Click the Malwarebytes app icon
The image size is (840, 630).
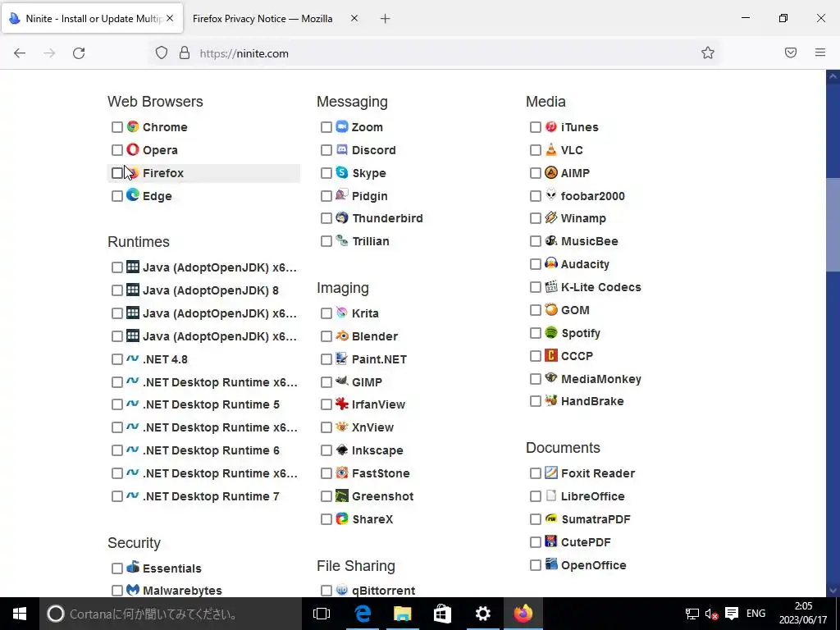pyautogui.click(x=133, y=590)
